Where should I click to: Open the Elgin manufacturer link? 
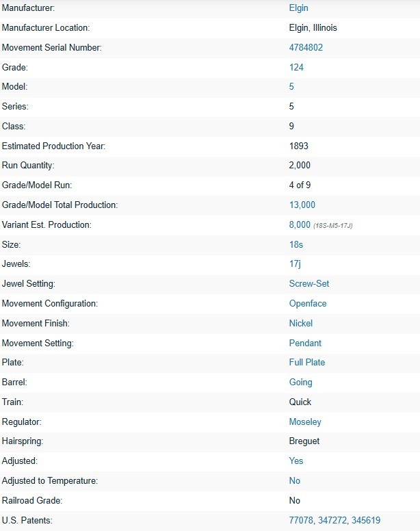coord(298,8)
